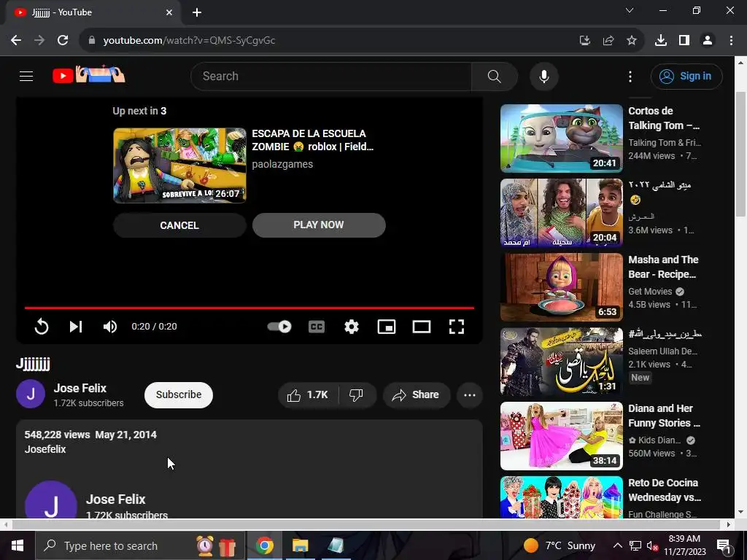Image resolution: width=747 pixels, height=560 pixels.
Task: Open the YouTube guide hamburger menu
Action: pos(26,76)
